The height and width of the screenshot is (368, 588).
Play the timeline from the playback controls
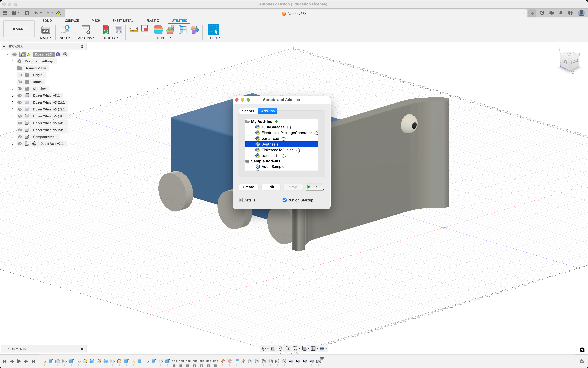point(19,361)
